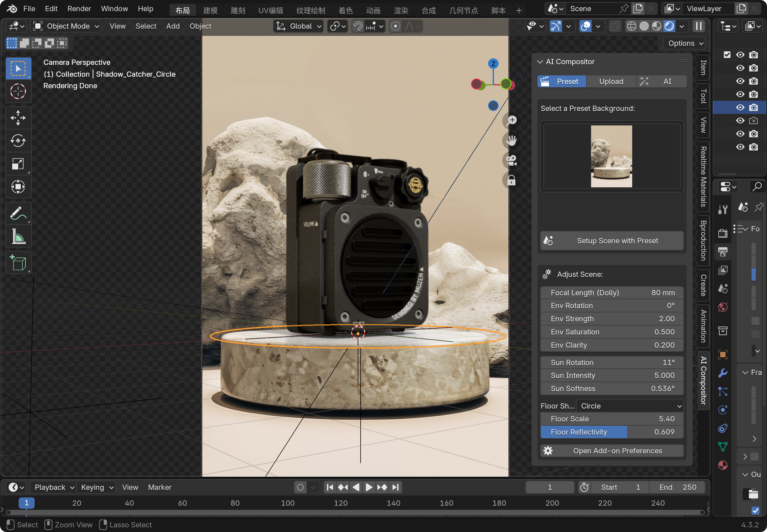The width and height of the screenshot is (767, 532).
Task: Open the Keying dropdown in timeline
Action: [x=96, y=487]
